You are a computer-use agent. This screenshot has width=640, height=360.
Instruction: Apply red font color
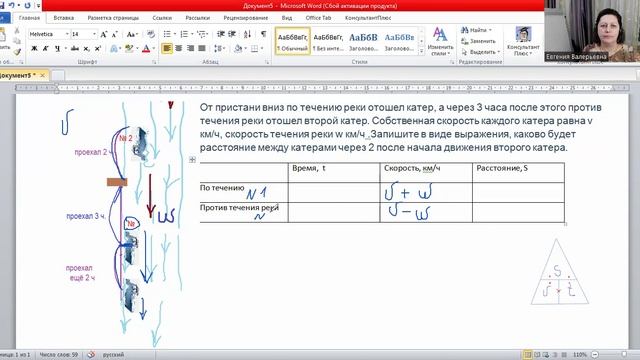(x=146, y=49)
